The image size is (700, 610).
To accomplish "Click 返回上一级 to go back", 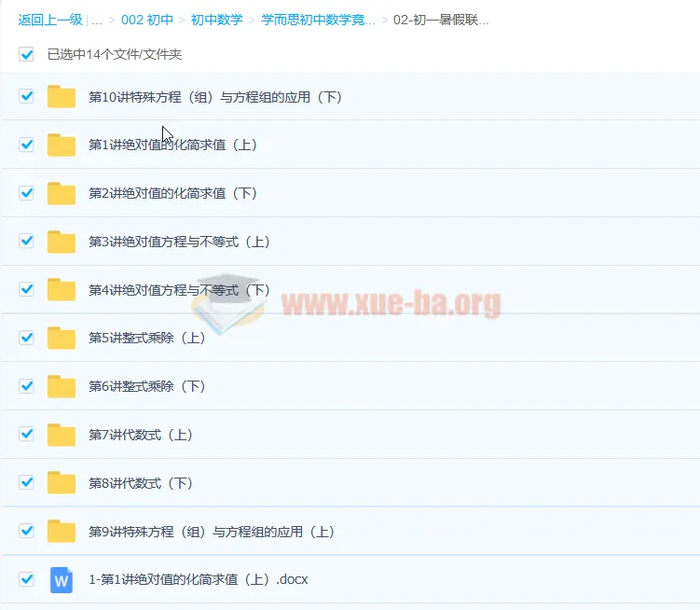I will (x=50, y=21).
